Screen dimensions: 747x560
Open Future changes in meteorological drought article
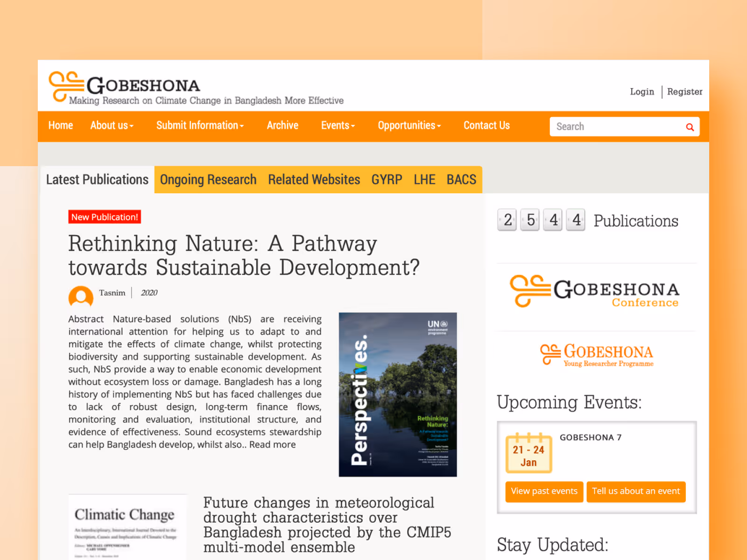(327, 525)
